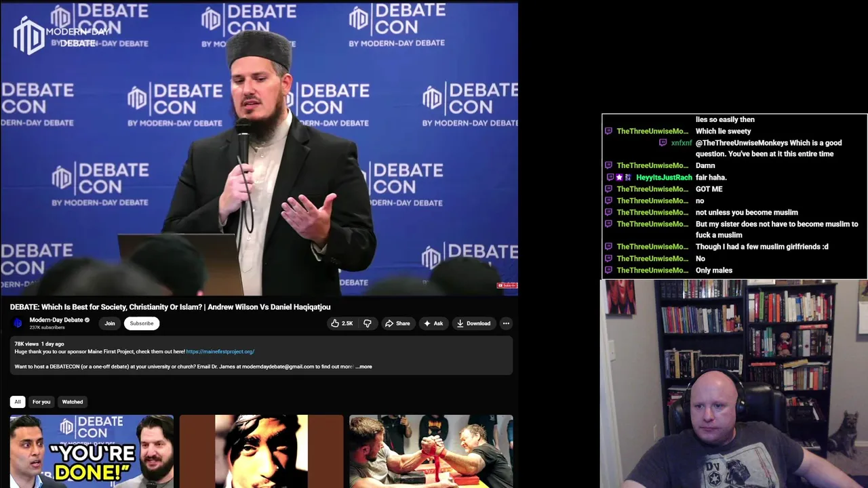Click the webcam feed of the streamer

click(x=733, y=384)
